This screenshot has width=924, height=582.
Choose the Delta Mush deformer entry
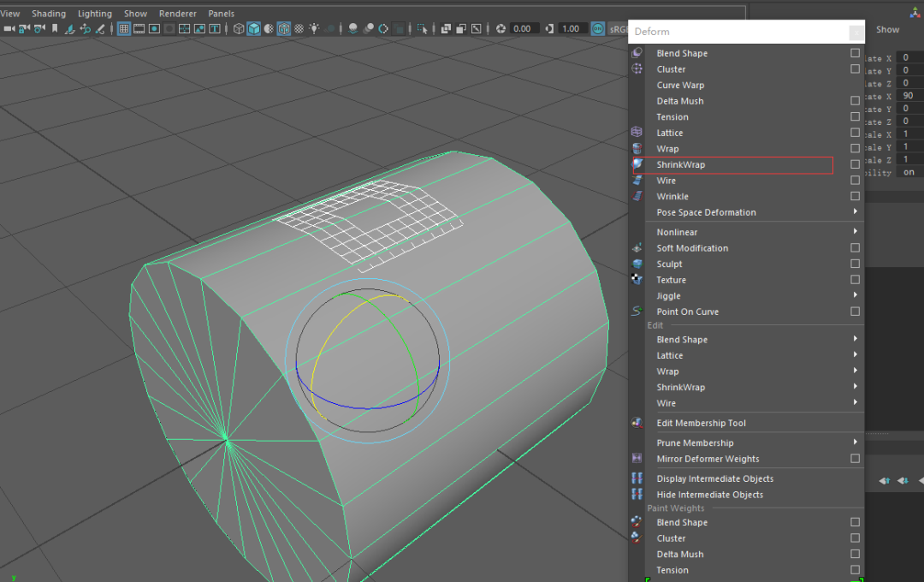[x=680, y=101]
